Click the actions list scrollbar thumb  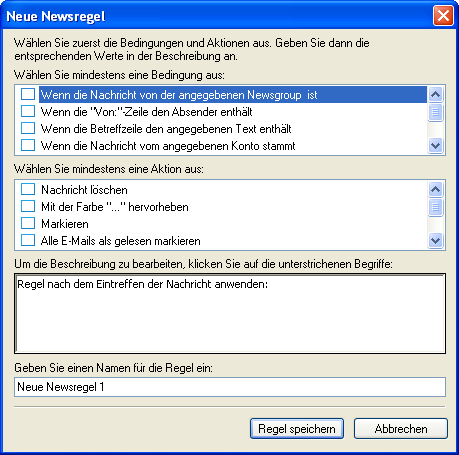pos(435,207)
